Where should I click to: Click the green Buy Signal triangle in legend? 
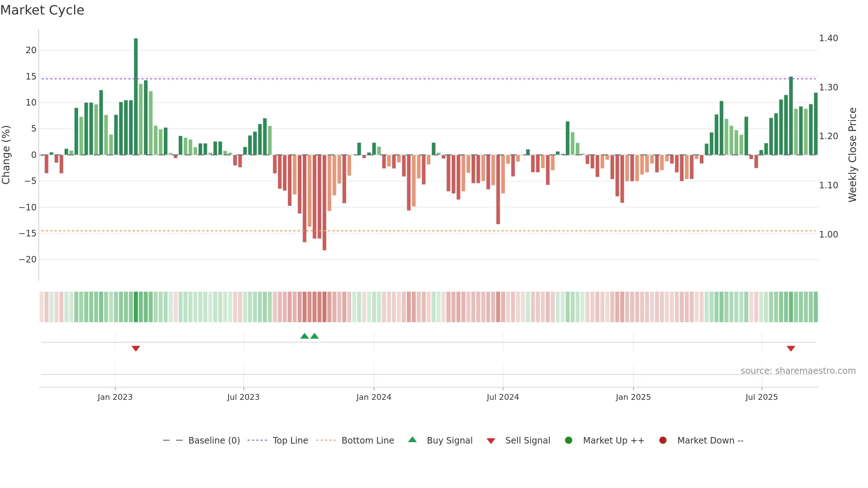coord(412,440)
